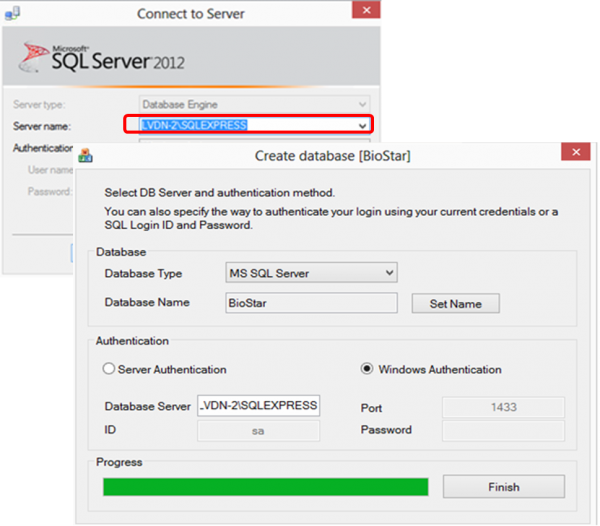The image size is (600, 526).
Task: Click the ID field showing sa
Action: (x=258, y=431)
